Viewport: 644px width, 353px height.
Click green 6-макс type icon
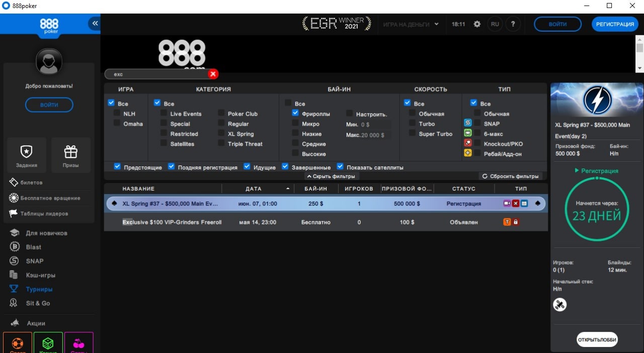click(x=468, y=133)
